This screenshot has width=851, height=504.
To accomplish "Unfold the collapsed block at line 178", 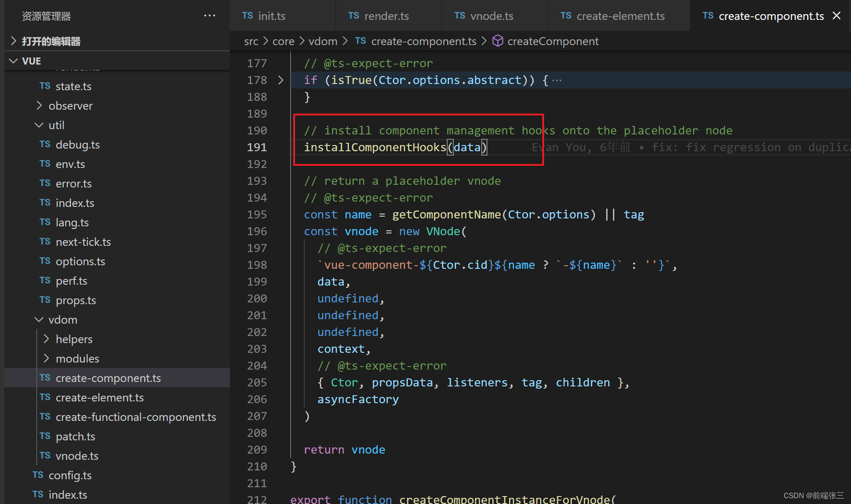I will [280, 80].
